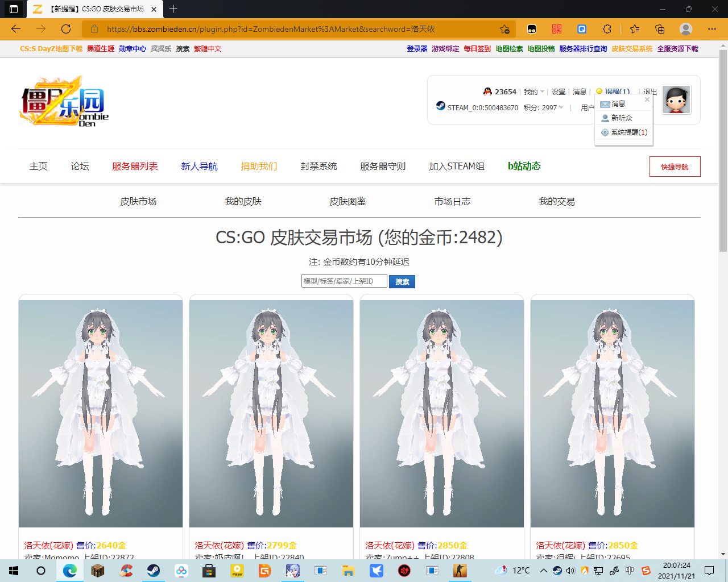728x582 pixels.
Task: Click the 每日签到 link in top bar
Action: coord(477,49)
